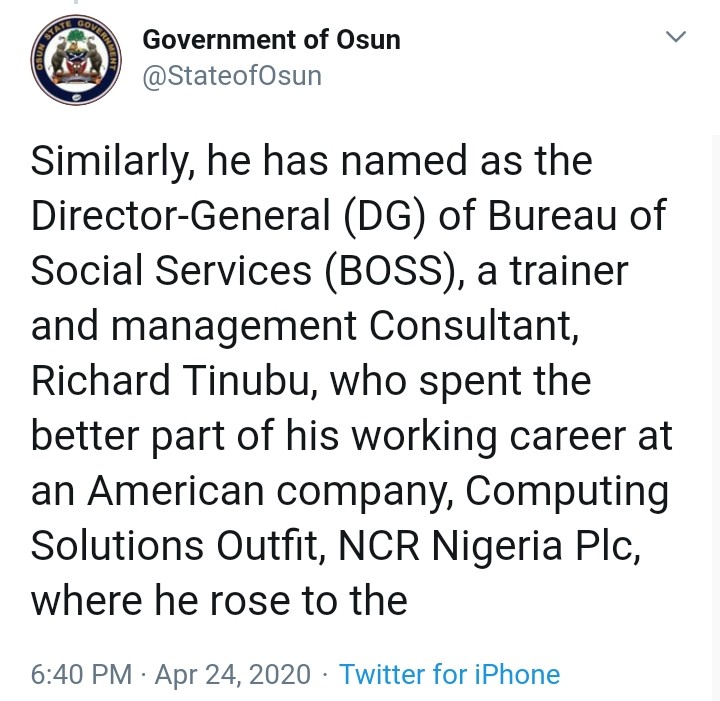Click the @StateofOsun handle
Viewport: 720px width, 701px height.
(232, 75)
